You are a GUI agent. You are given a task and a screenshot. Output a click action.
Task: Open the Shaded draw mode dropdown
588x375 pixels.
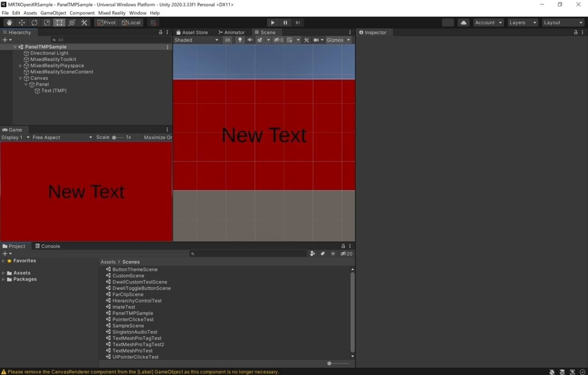[197, 40]
